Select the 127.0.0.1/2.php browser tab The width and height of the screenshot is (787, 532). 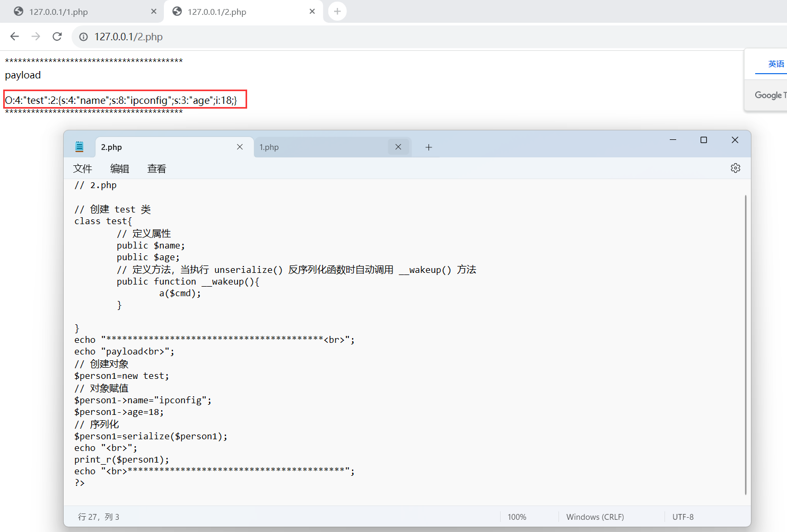coord(244,12)
